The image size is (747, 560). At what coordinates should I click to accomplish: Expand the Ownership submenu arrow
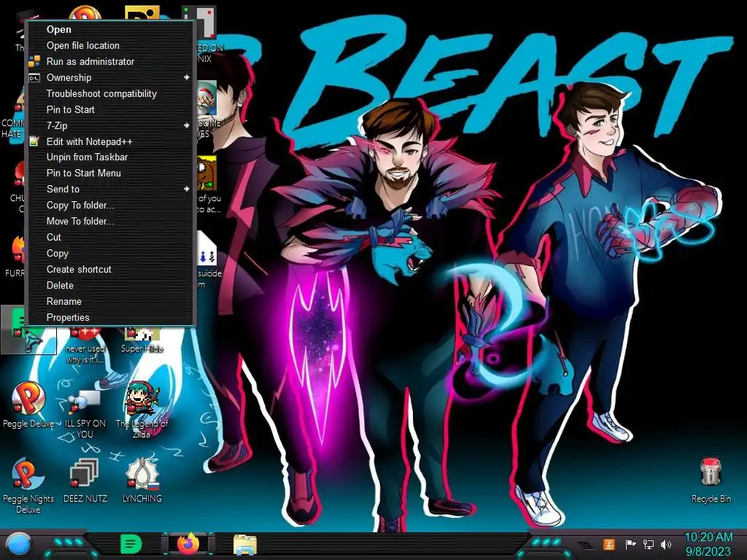tap(186, 77)
